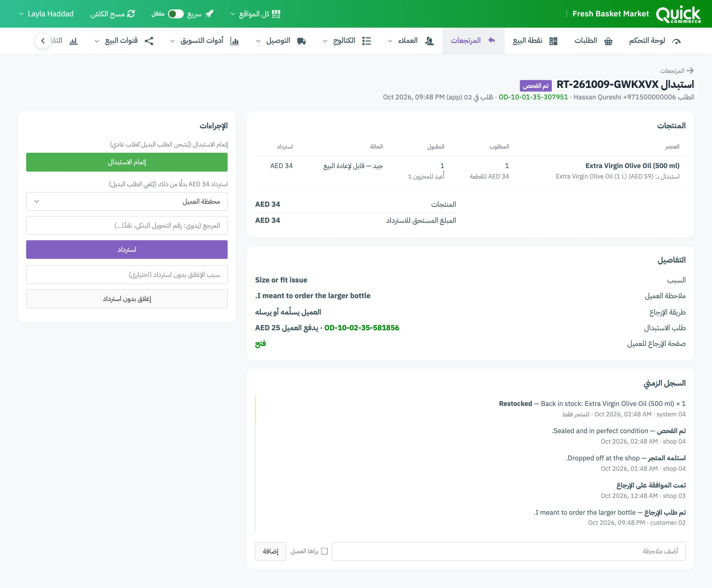The image size is (712, 588).
Task: Open exchange order link OD-10-02-35-581856
Action: tap(362, 328)
